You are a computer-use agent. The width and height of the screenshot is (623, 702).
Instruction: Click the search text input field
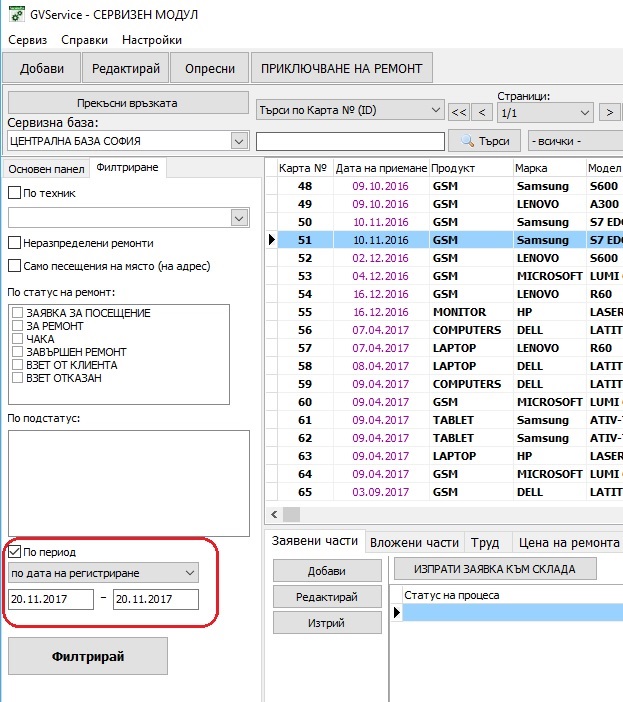(350, 141)
